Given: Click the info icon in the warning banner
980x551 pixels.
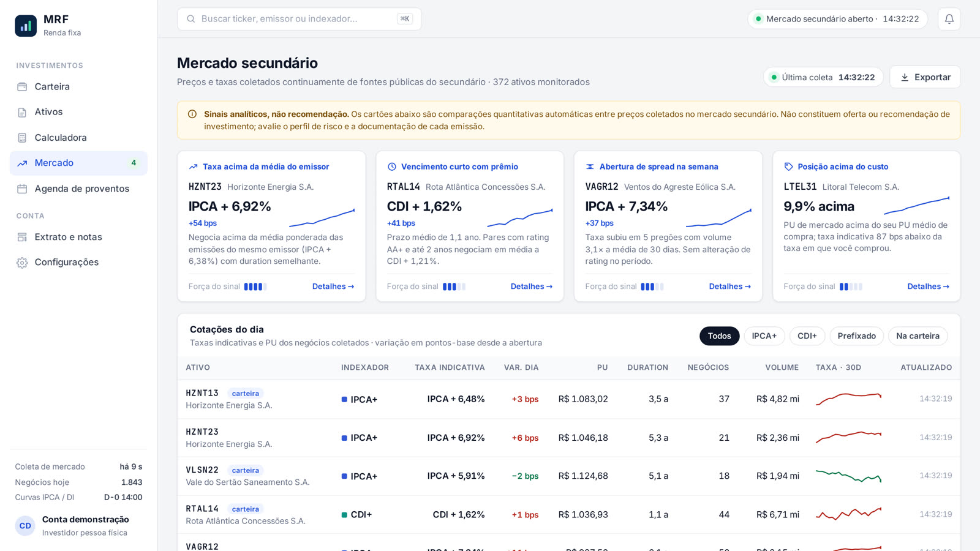Looking at the screenshot, I should pos(192,114).
